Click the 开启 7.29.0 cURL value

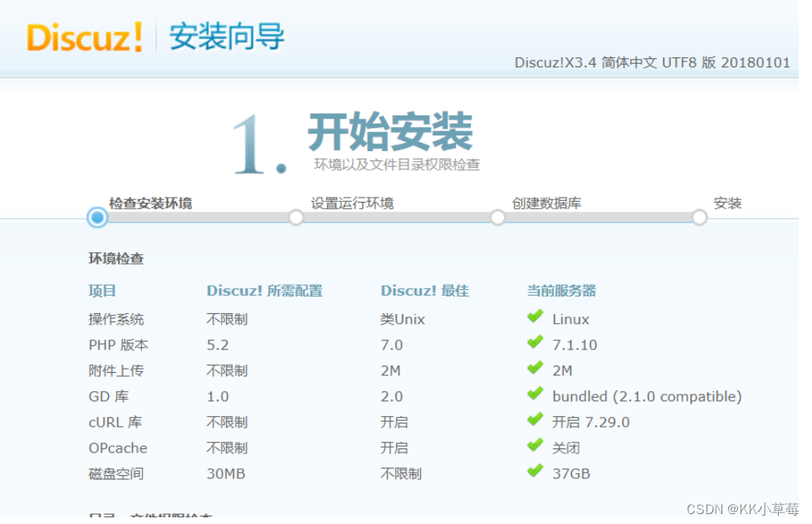point(591,423)
